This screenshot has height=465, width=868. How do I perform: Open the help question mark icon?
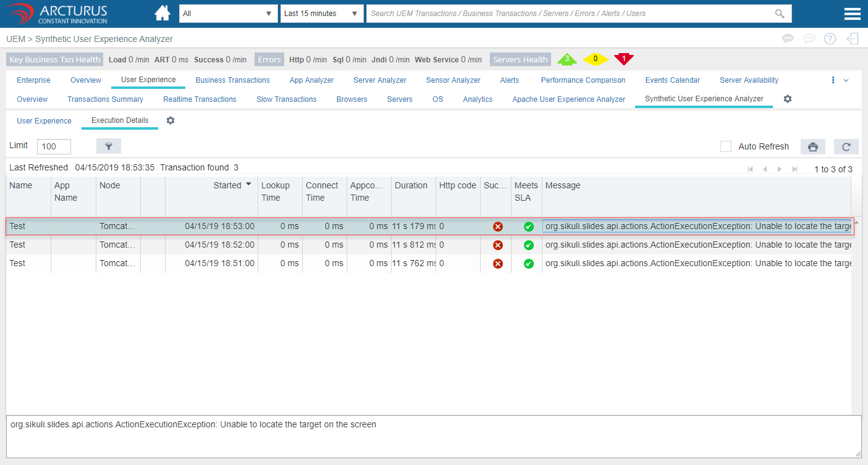coord(830,38)
